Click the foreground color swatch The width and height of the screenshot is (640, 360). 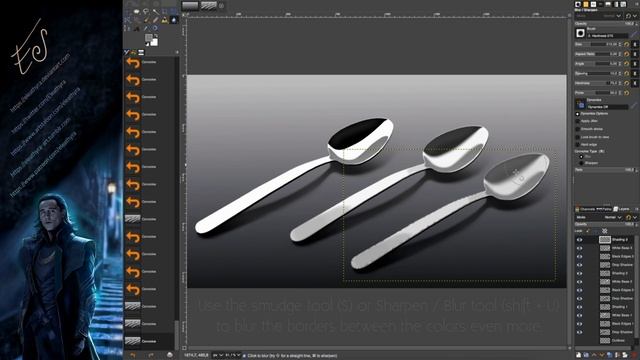(x=149, y=38)
